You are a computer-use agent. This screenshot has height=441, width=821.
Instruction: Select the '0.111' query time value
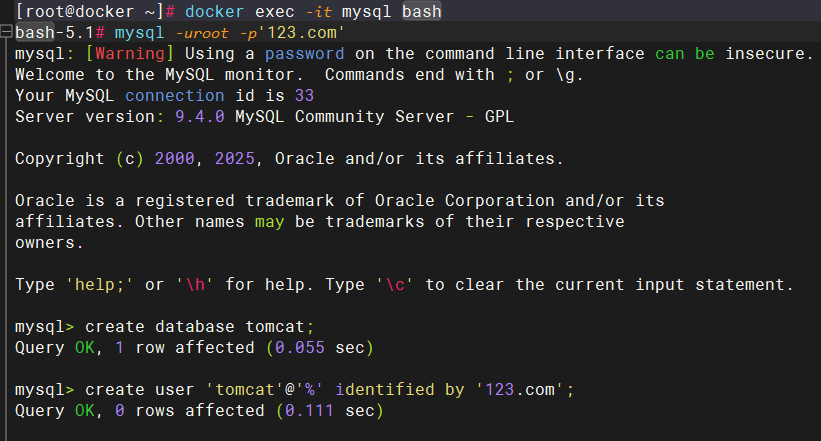tap(309, 410)
